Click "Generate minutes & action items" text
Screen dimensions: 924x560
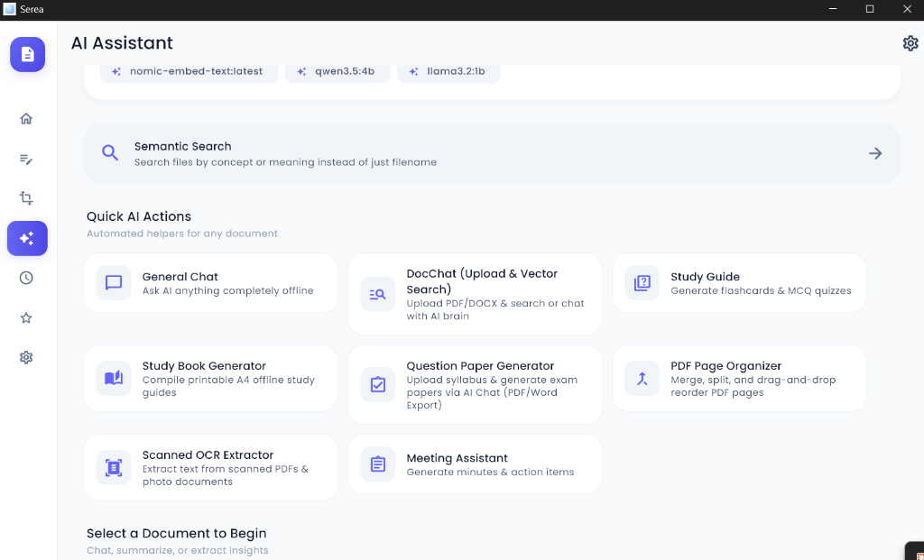coord(490,472)
